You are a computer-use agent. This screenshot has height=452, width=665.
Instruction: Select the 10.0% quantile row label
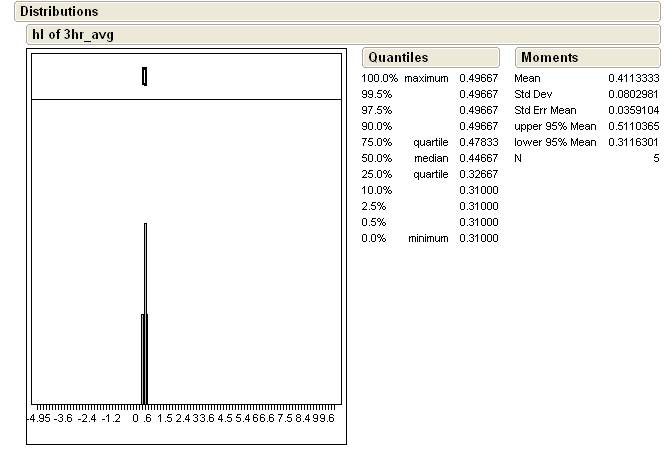376,190
